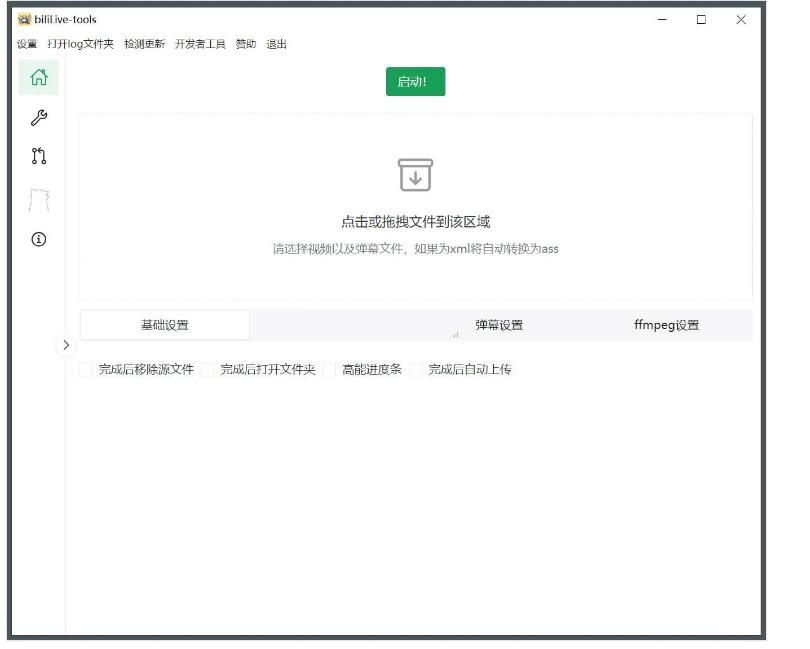Enable 完成后移除源文件 checkbox
This screenshot has width=810, height=649.
point(86,370)
